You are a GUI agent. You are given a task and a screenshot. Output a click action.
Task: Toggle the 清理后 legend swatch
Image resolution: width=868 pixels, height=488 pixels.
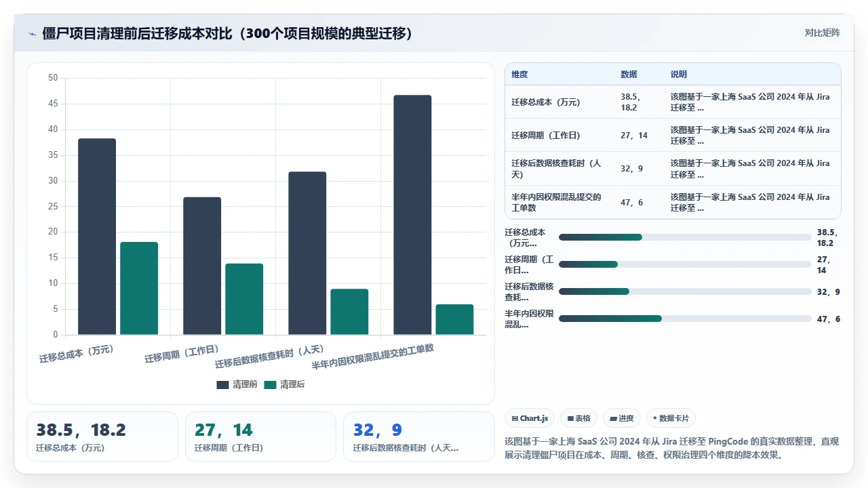click(x=271, y=384)
